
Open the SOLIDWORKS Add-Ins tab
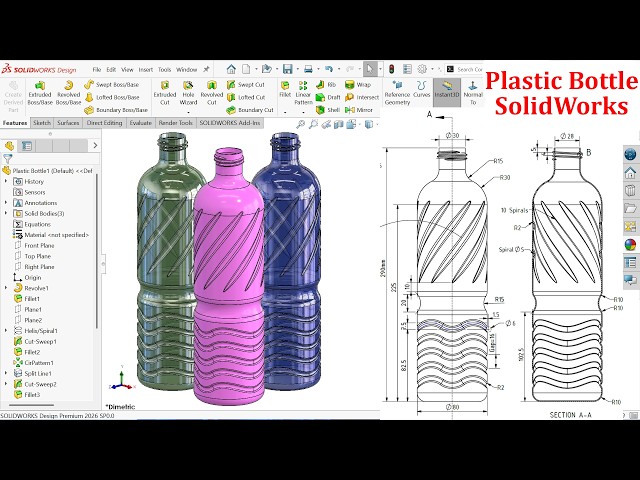(x=230, y=122)
